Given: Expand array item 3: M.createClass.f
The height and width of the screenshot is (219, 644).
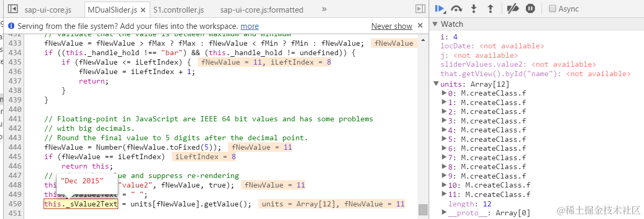Looking at the screenshot, I should click(x=444, y=120).
